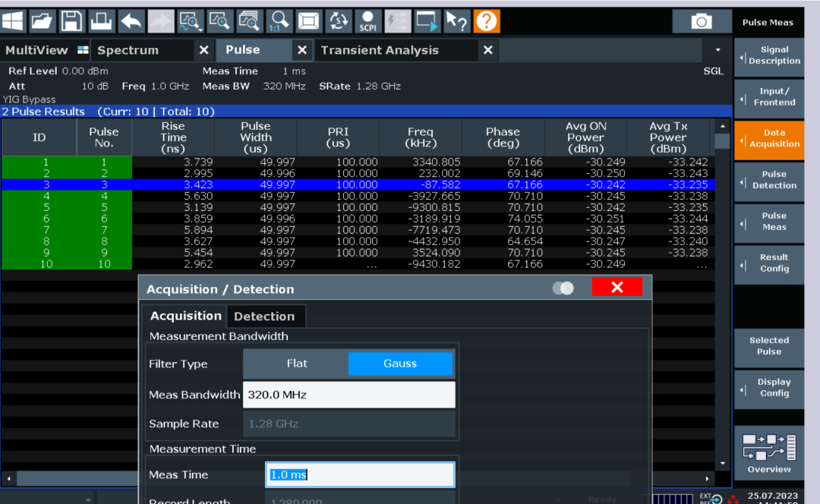
Task: Select the Gauss filter type
Action: click(400, 364)
